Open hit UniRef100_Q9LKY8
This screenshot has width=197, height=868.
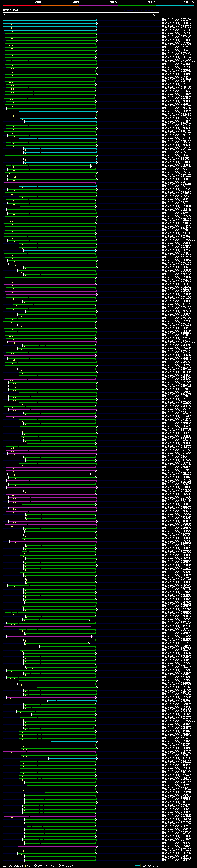tap(177, 433)
